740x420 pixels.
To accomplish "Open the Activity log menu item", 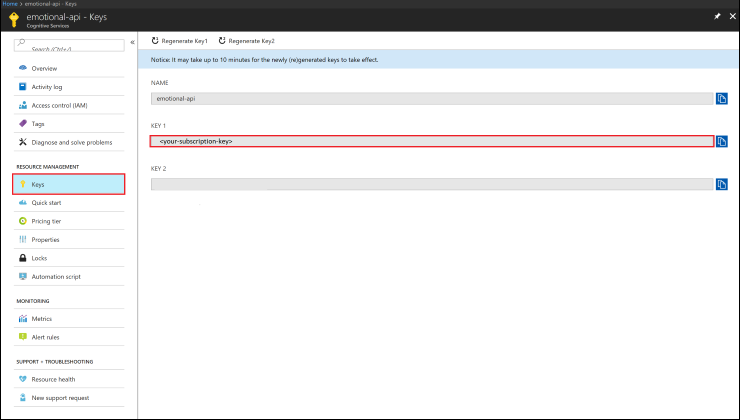I will click(x=69, y=87).
